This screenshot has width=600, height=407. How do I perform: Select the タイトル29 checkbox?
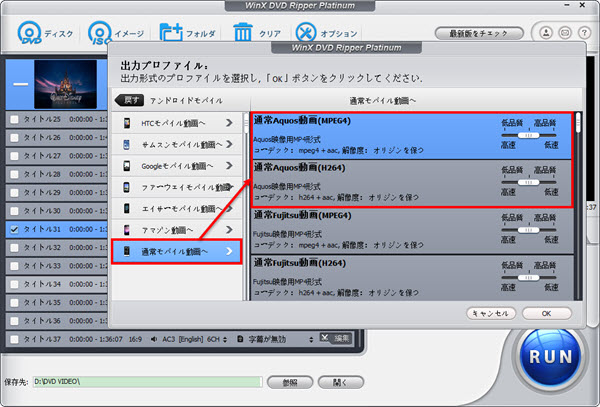[14, 193]
